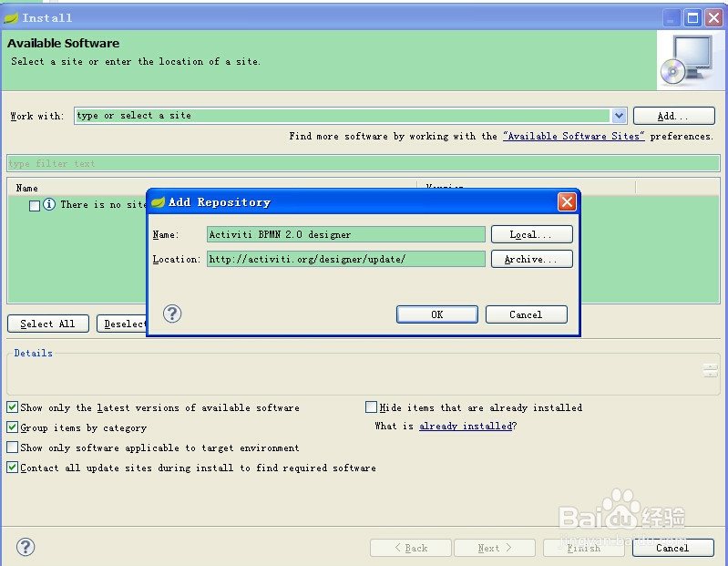The height and width of the screenshot is (566, 728).
Task: Enable 'Show only software applicable to target environment'
Action: click(13, 448)
